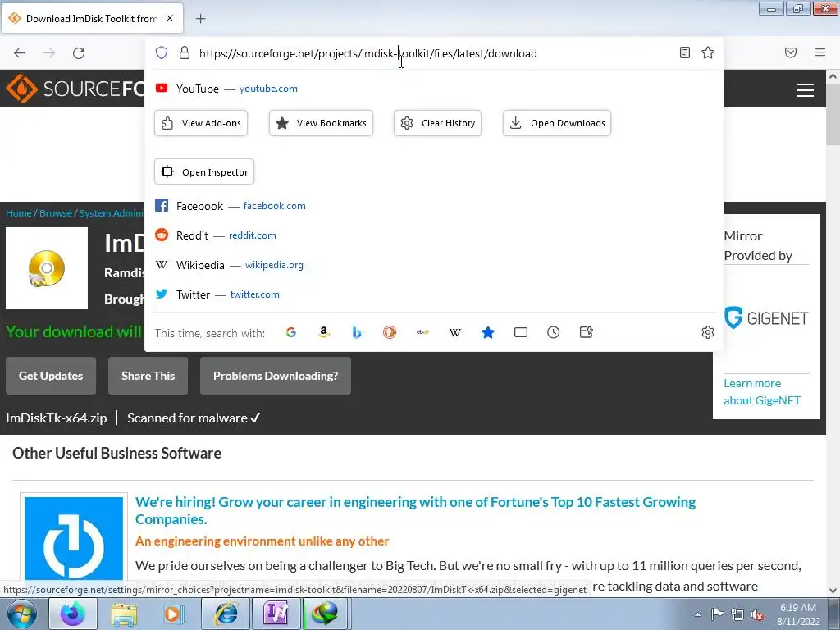Close the Download ImDisk Toolkit tab
This screenshot has height=630, width=840.
point(170,18)
